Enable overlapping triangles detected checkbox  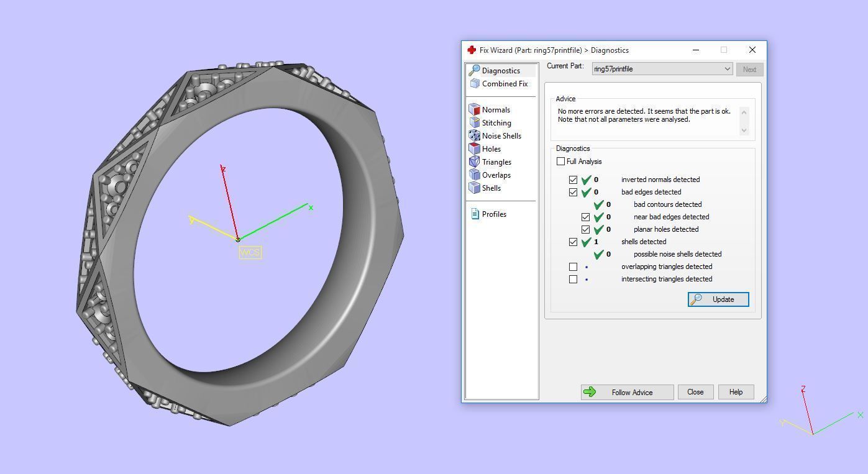click(x=573, y=267)
